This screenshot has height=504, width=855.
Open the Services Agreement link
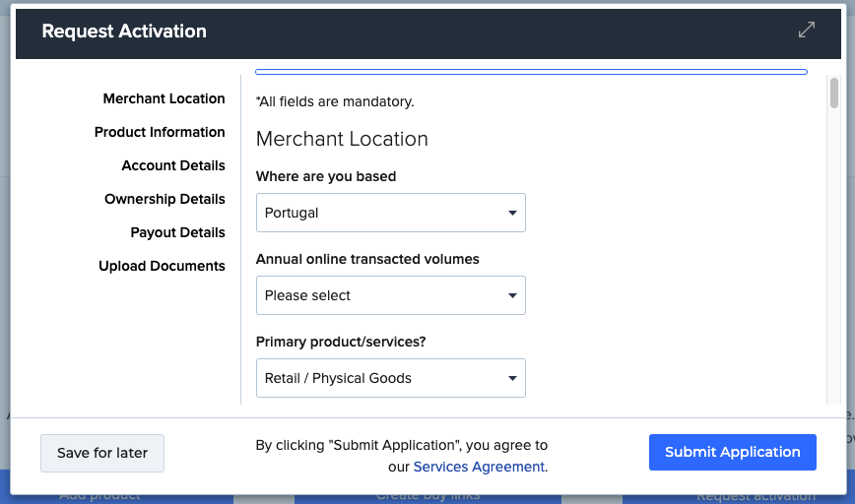[x=479, y=467]
